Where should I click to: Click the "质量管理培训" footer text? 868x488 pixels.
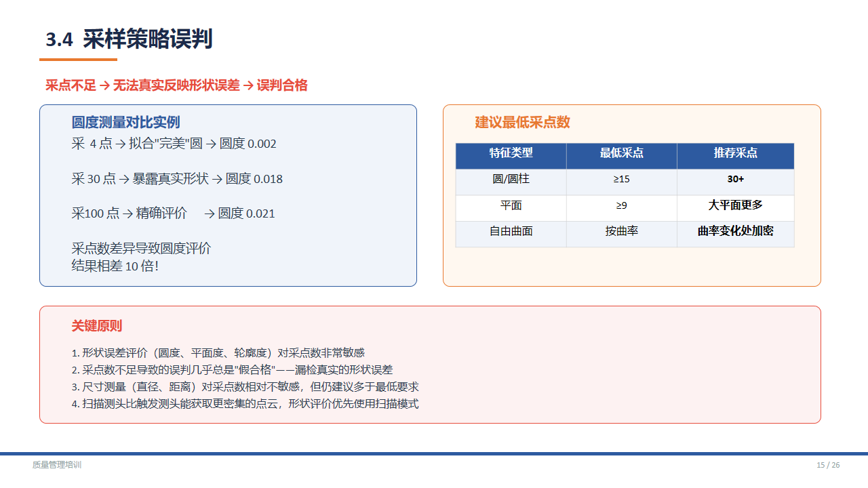click(x=57, y=465)
